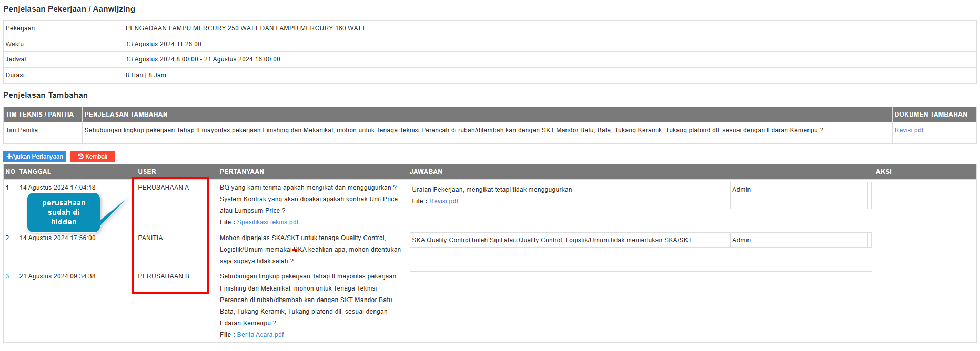The height and width of the screenshot is (351, 980).
Task: Click the date 14 Agustus 2024 17:04:18
Action: click(57, 188)
